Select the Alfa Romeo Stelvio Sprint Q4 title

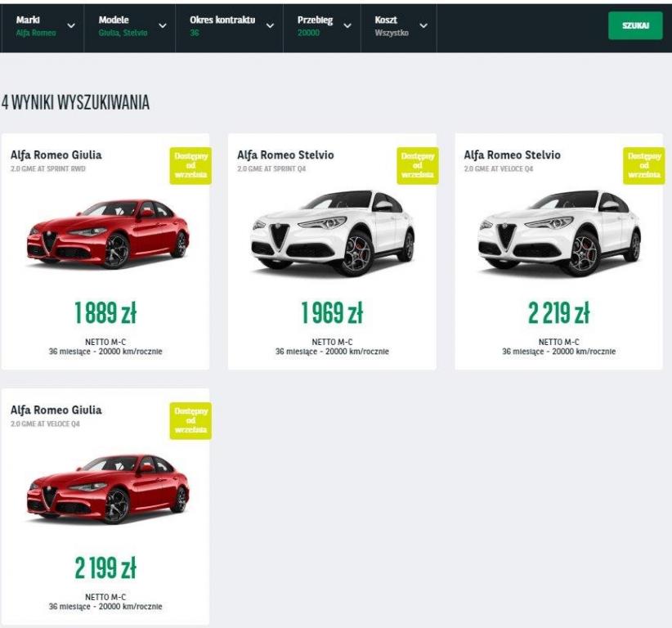(285, 155)
